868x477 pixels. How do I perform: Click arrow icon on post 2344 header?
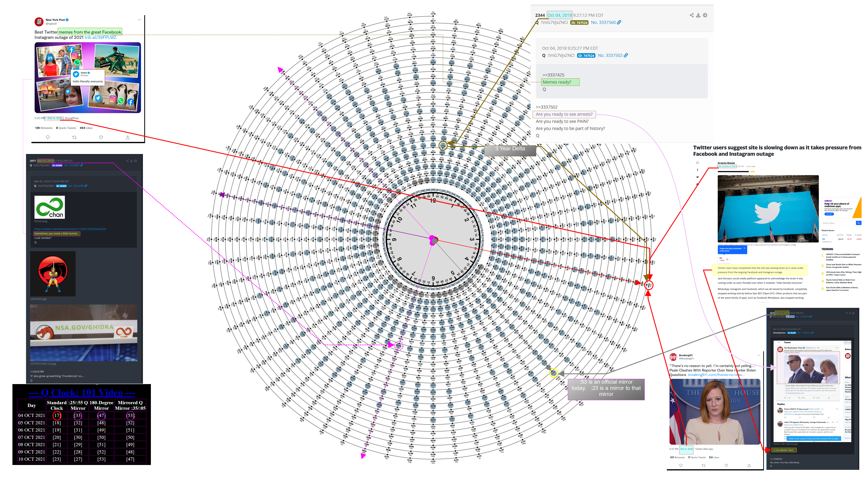pos(705,15)
